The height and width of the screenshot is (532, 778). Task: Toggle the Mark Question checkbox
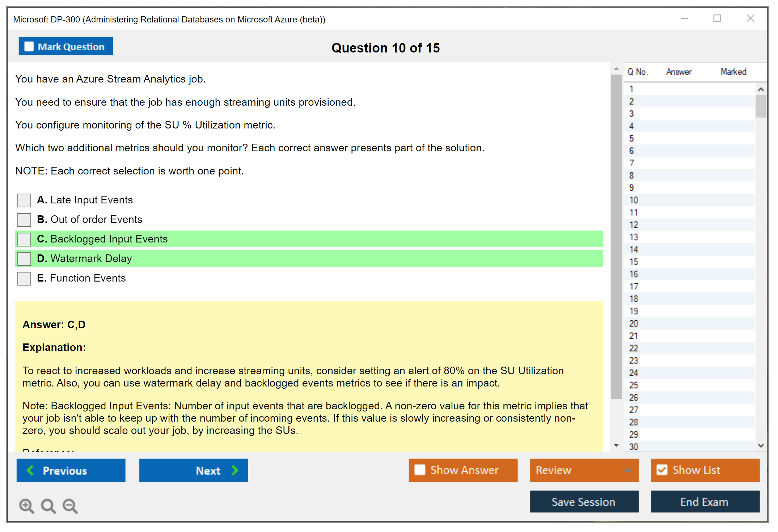click(29, 46)
